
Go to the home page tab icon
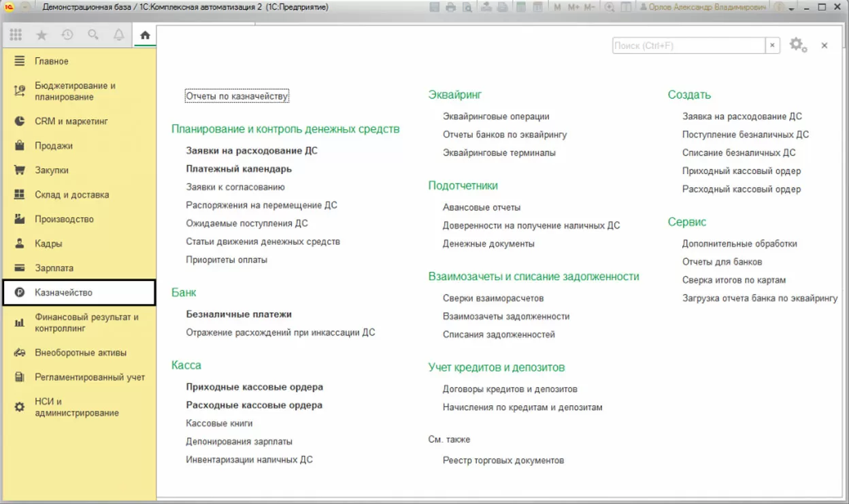(x=145, y=35)
